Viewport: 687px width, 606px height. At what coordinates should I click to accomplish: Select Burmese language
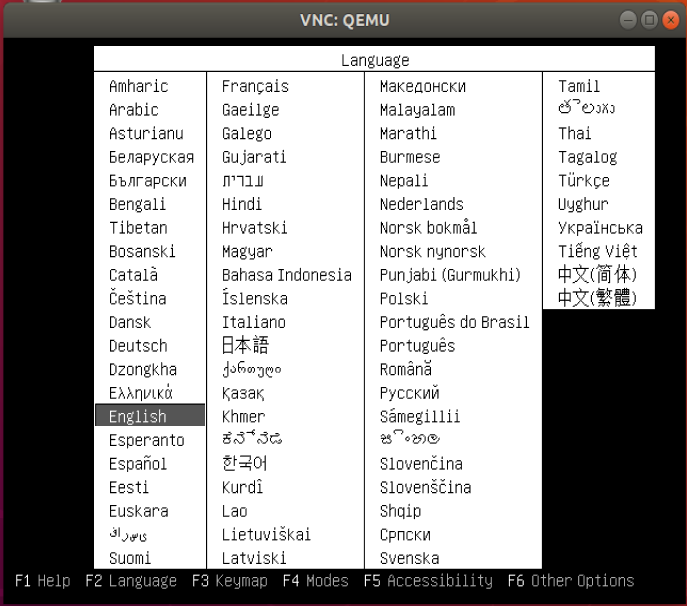410,157
